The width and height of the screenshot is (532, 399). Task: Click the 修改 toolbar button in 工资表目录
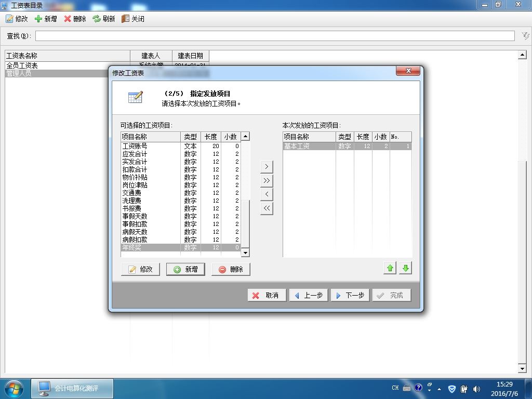17,19
